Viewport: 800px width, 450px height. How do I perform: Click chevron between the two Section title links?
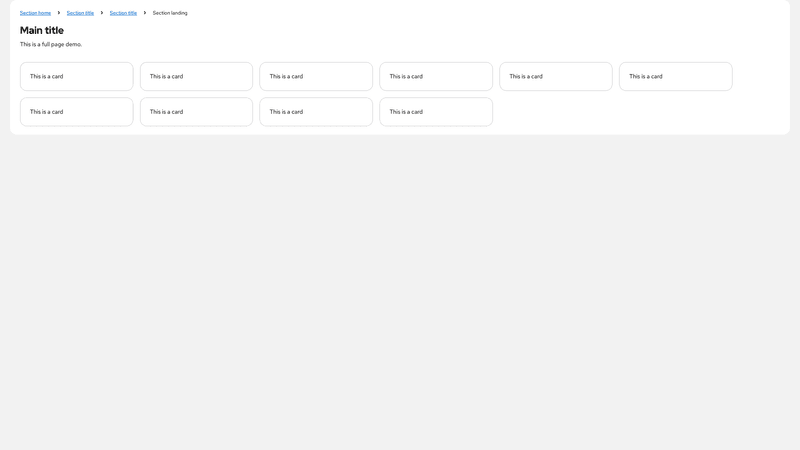(102, 13)
